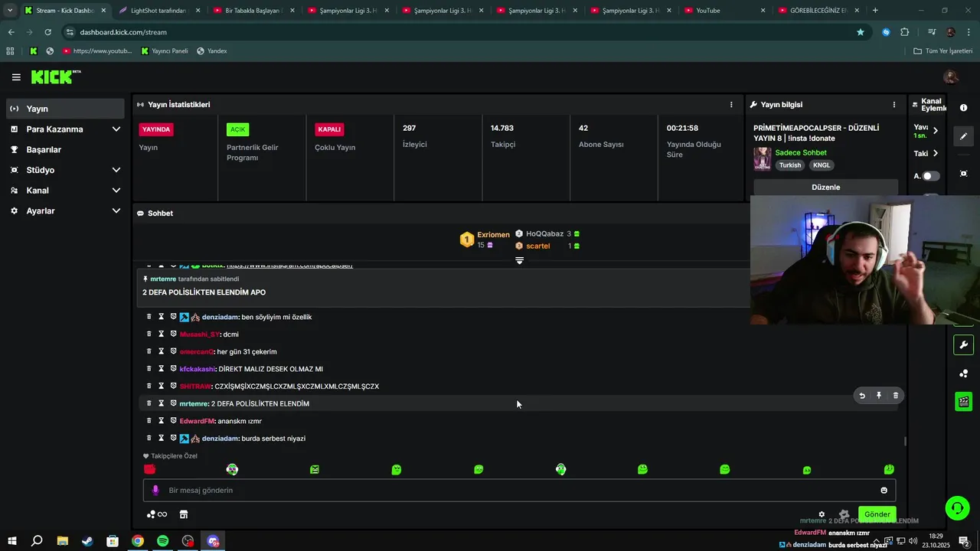980x551 pixels.
Task: Open File Explorer from taskbar
Action: [63, 541]
